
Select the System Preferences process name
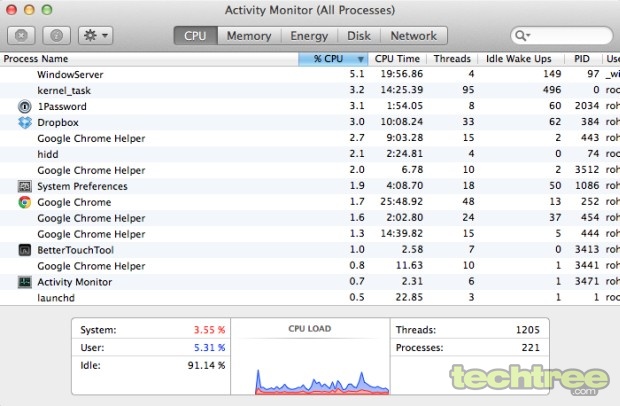(82, 186)
